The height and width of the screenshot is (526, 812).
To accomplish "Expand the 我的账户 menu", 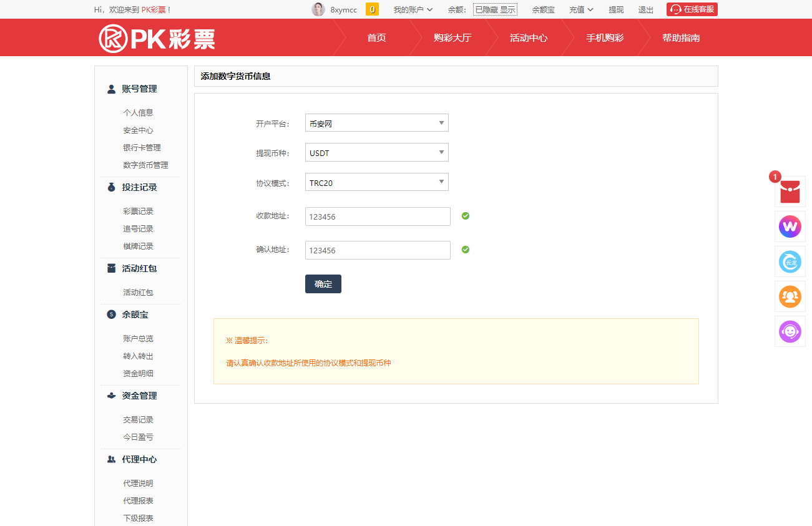I will pyautogui.click(x=413, y=9).
